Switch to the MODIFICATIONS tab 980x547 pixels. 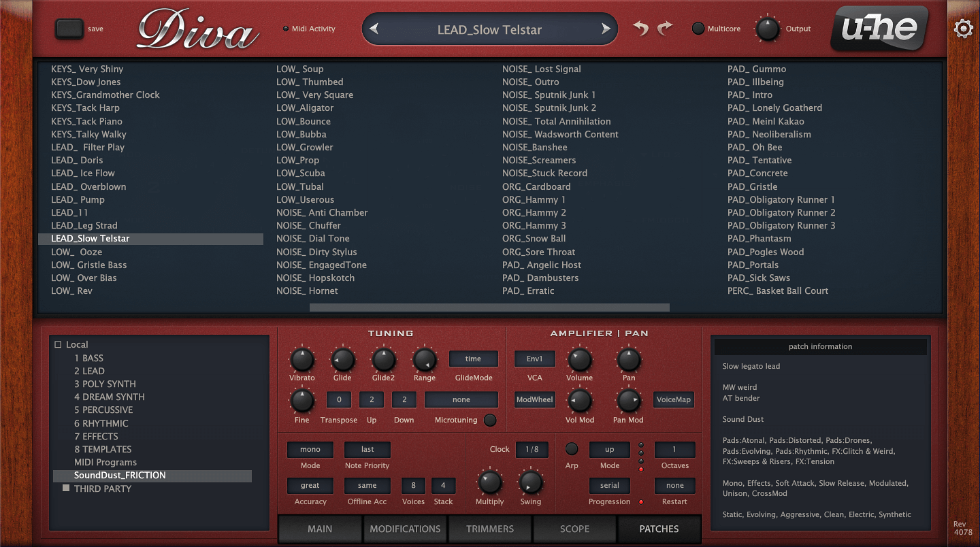click(405, 529)
